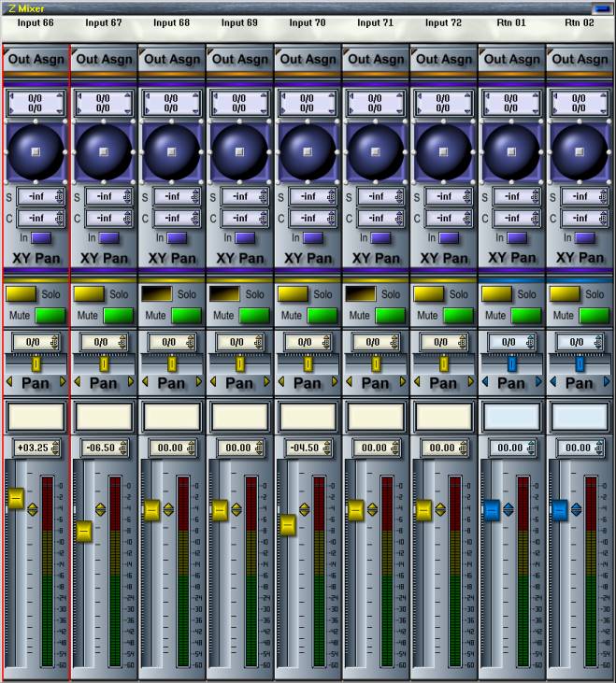Mute the Input 69 channel

[254, 315]
